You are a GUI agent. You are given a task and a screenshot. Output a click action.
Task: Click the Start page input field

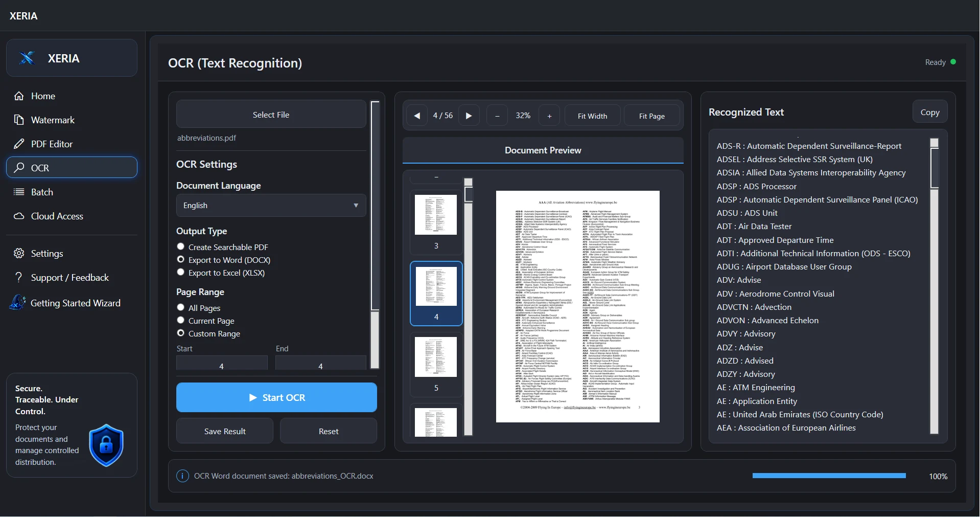(221, 364)
